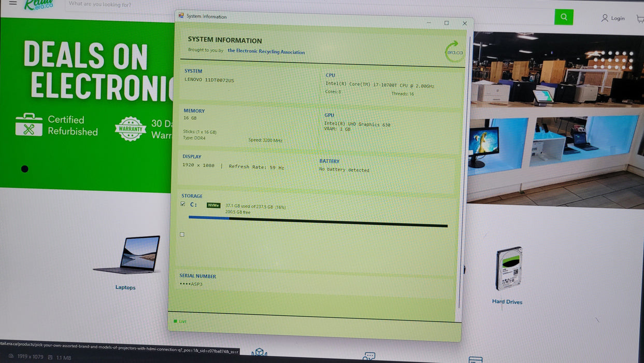Click the era.ca recycling logo

click(454, 52)
